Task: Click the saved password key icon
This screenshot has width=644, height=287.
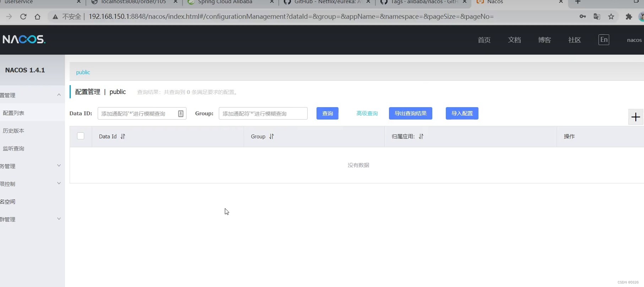Action: [x=583, y=17]
